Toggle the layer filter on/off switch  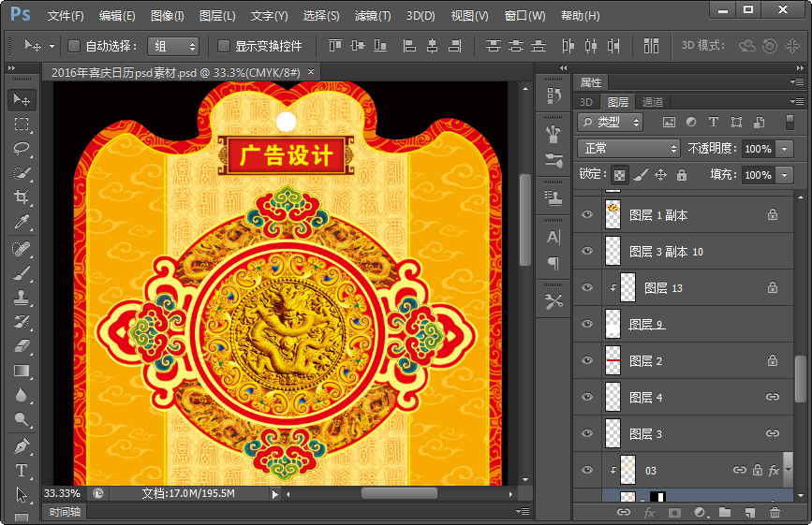coord(790,122)
